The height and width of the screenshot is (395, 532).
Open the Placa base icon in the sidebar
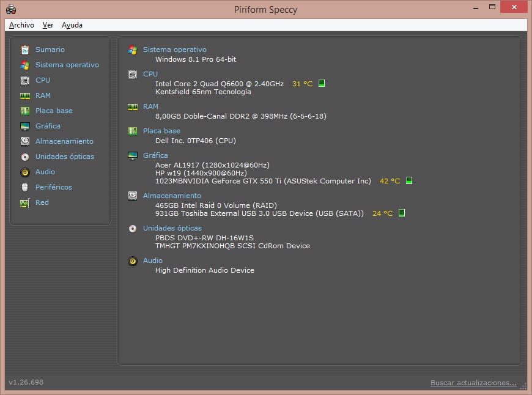coord(25,111)
